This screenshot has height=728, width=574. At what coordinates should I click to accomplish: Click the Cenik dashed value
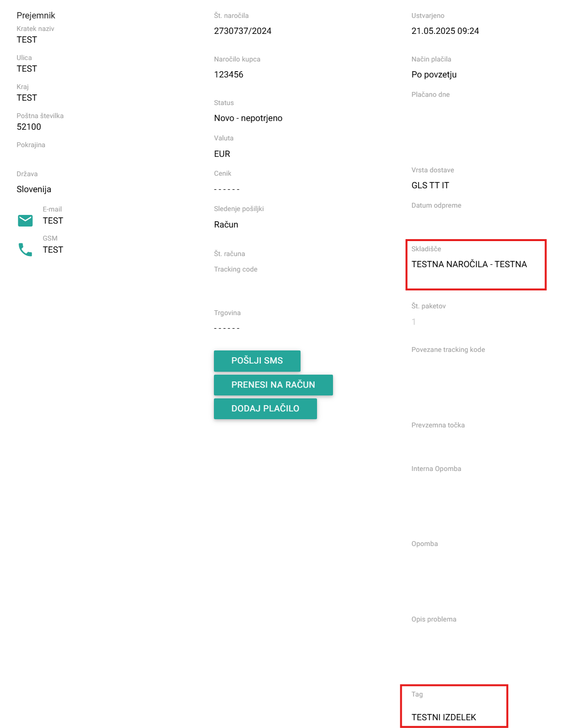(227, 189)
